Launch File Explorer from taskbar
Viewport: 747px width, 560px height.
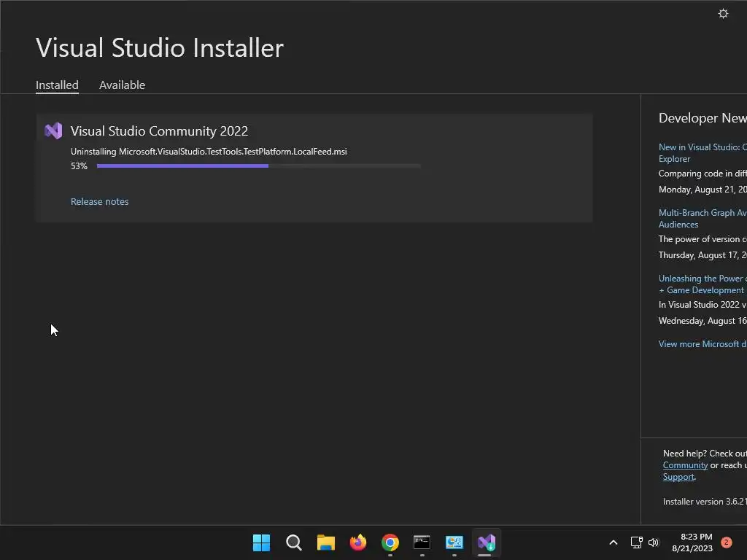pyautogui.click(x=326, y=542)
